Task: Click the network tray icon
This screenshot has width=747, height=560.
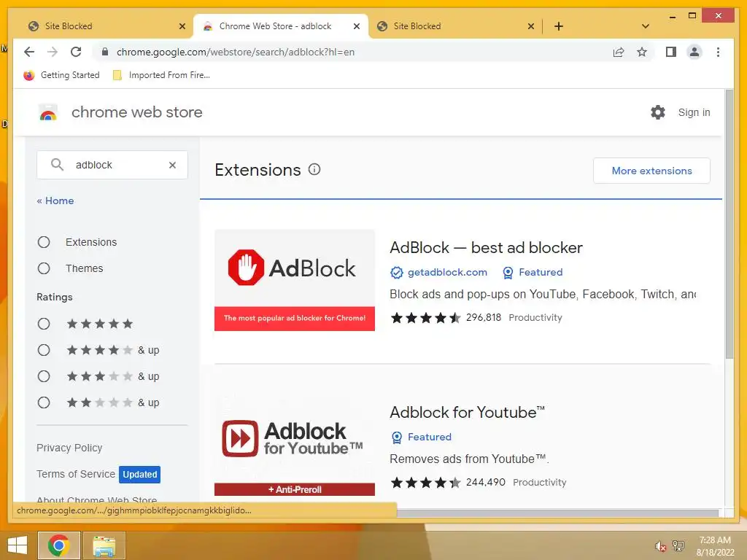Action: (x=678, y=545)
